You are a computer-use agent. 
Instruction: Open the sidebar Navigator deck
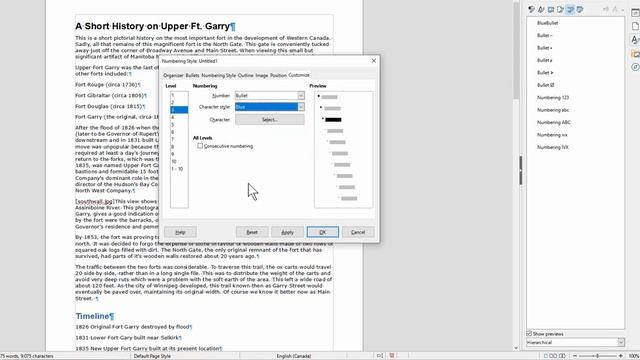635,67
